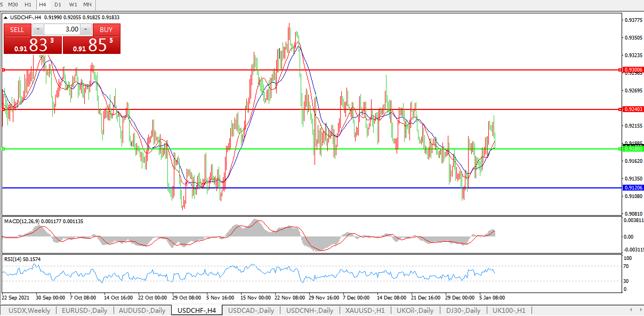
Task: Click the 0.93006 red price label
Action: pos(633,70)
